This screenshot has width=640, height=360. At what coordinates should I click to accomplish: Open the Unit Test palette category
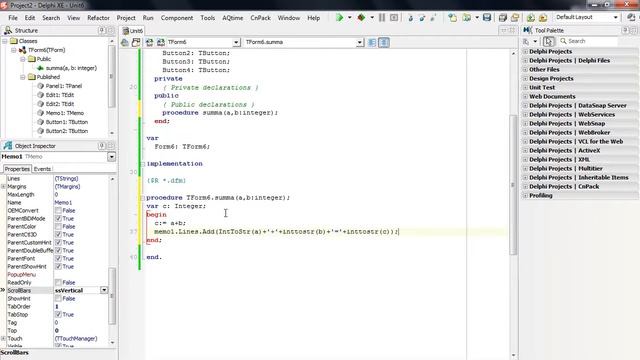coord(542,87)
